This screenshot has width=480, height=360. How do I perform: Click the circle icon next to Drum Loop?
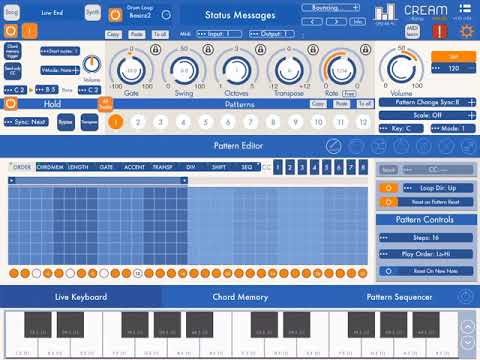click(166, 15)
